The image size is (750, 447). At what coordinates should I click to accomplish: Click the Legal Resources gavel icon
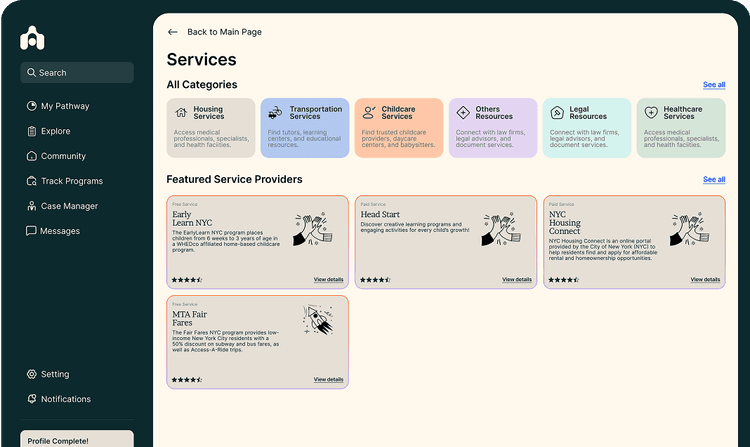[557, 113]
